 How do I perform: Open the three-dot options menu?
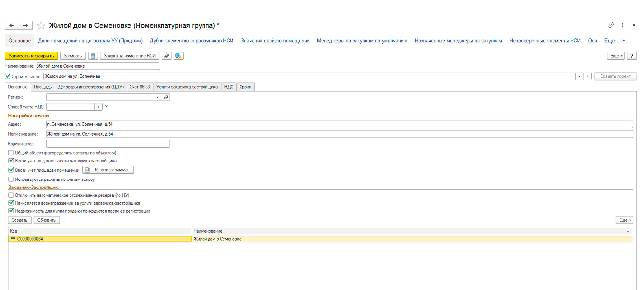622,25
